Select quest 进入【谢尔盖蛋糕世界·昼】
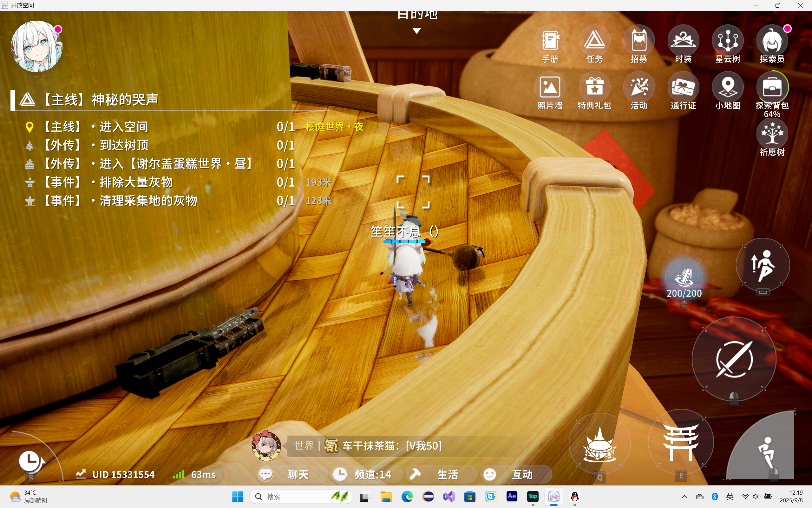 (161, 164)
